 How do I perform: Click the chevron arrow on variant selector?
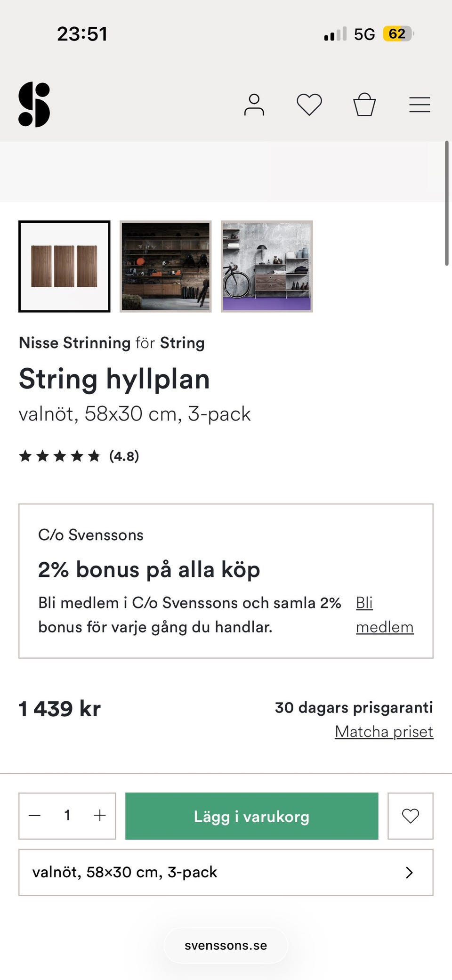409,873
